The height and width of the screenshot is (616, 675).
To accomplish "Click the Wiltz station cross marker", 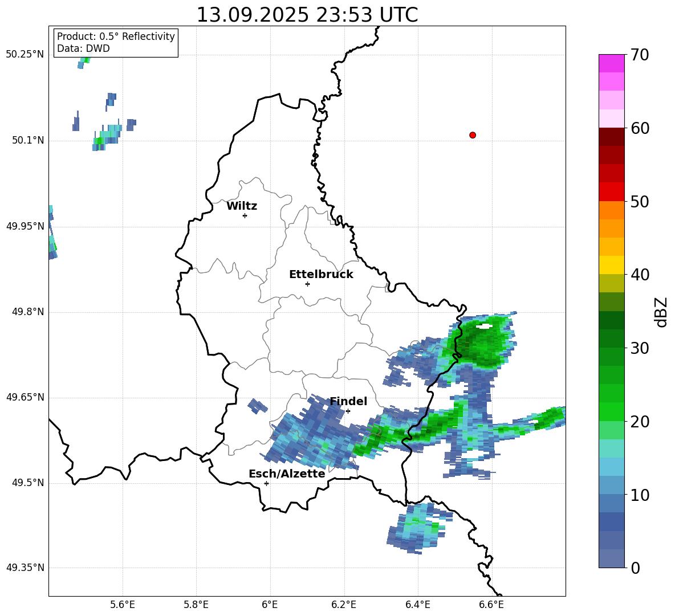I will tap(245, 215).
